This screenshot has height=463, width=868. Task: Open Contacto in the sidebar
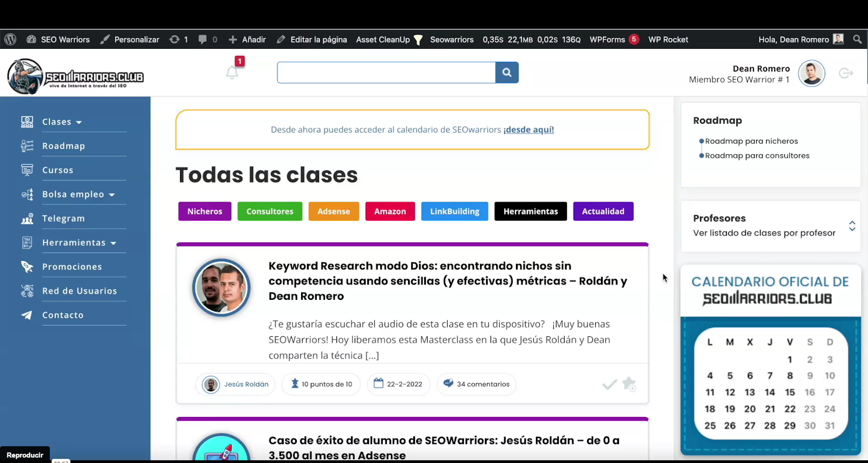tap(63, 315)
